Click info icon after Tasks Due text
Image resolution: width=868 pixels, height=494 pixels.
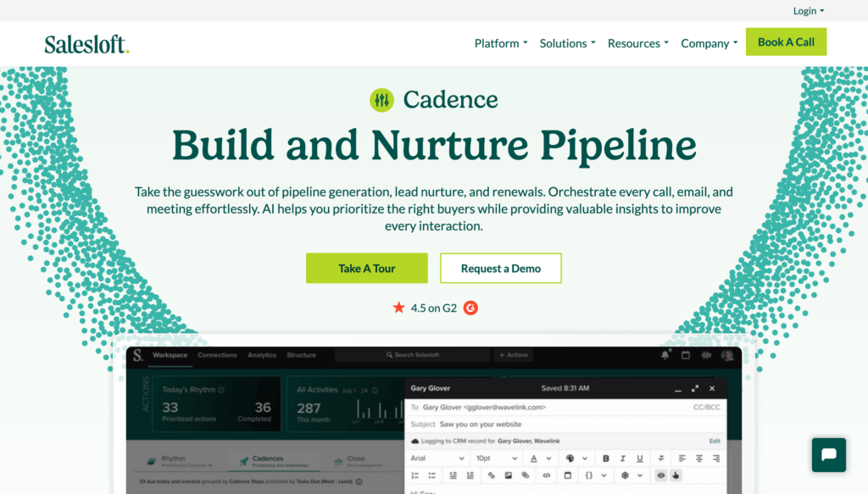[x=359, y=482]
